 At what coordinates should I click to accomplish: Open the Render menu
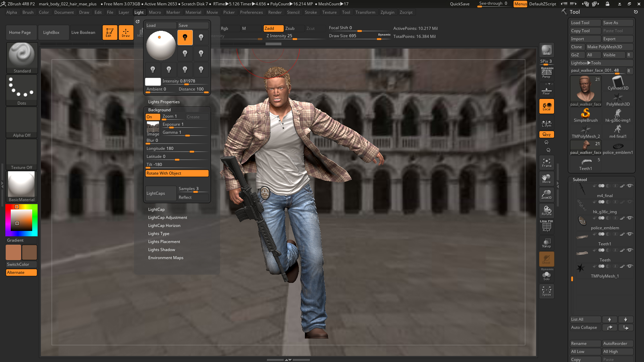(x=275, y=12)
